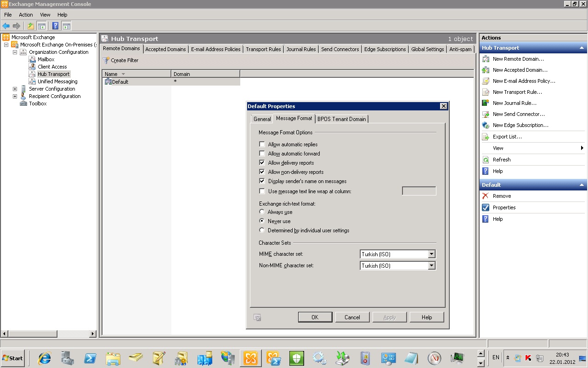Click the blue Help question-mark toolbar icon
The image size is (588, 368).
coord(55,26)
